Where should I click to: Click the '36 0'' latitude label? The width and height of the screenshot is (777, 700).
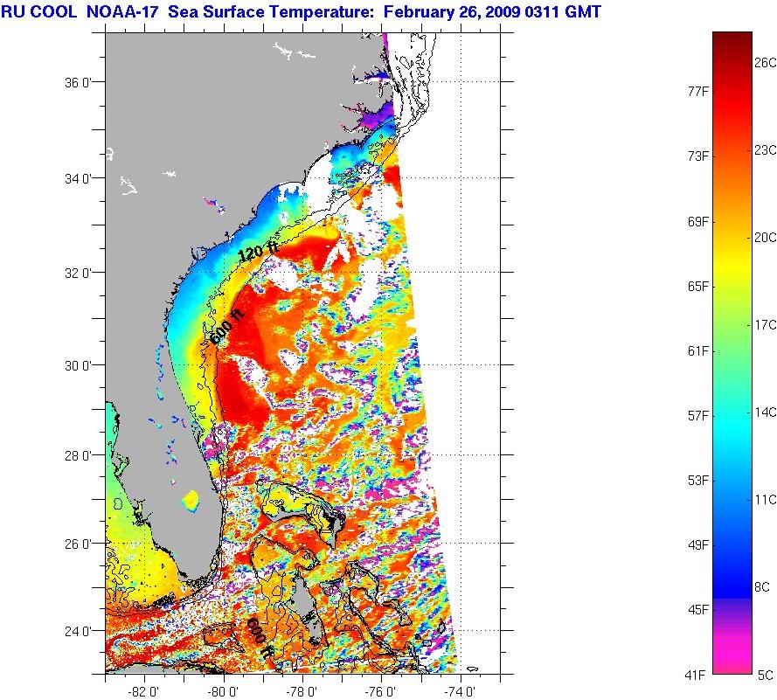[79, 83]
